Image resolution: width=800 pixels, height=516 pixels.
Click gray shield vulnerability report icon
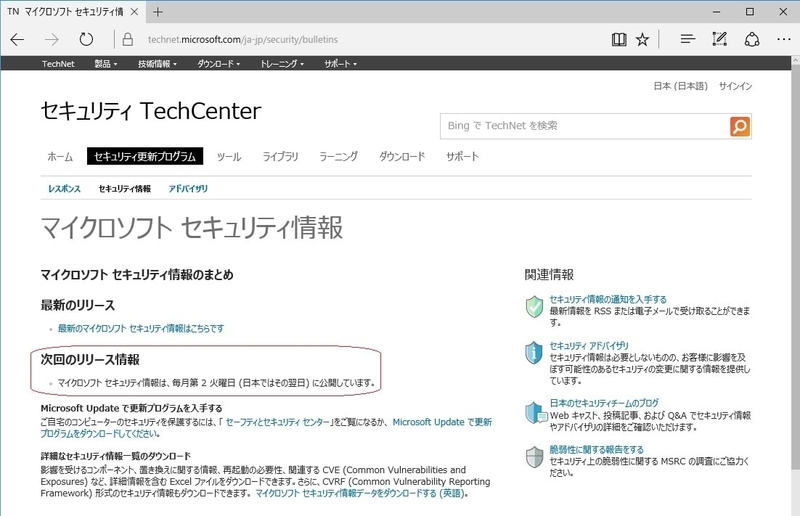click(534, 457)
